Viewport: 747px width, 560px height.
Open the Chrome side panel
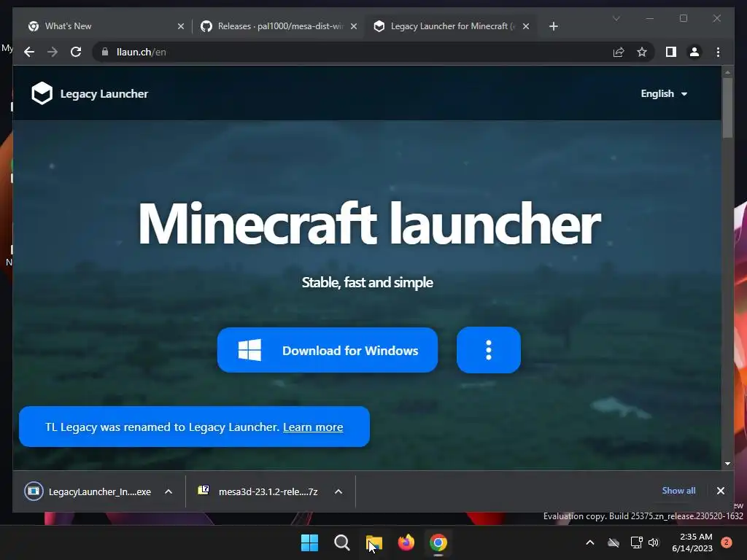[671, 52]
